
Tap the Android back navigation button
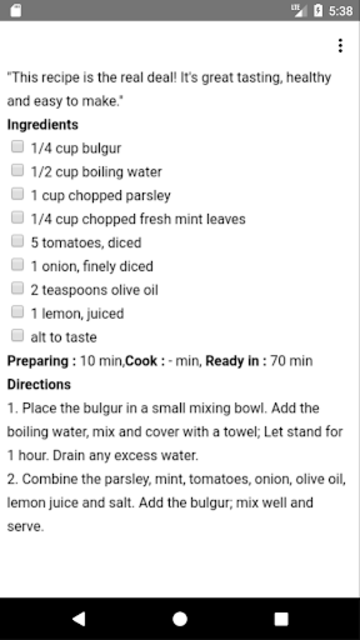[79, 619]
